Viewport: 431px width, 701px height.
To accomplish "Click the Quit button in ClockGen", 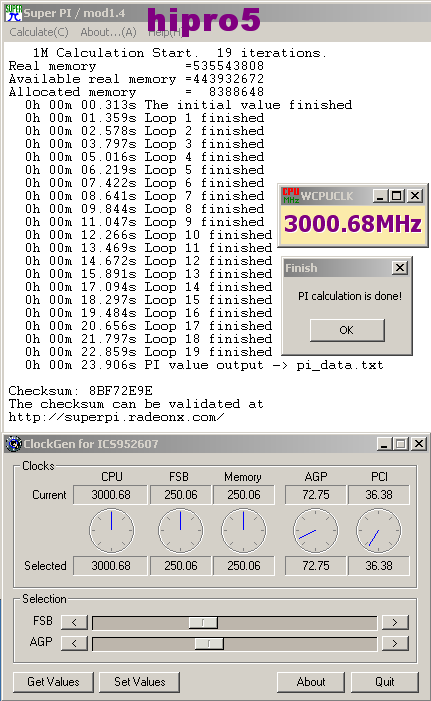I will (x=385, y=682).
